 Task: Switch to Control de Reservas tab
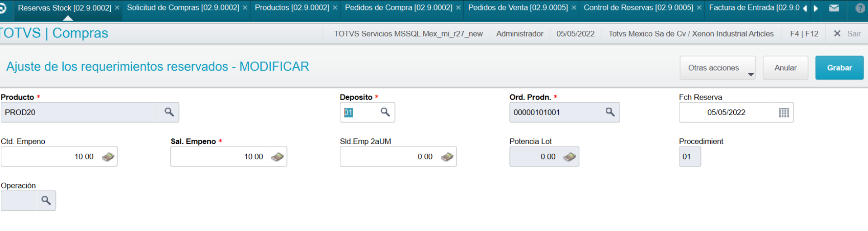[x=638, y=8]
